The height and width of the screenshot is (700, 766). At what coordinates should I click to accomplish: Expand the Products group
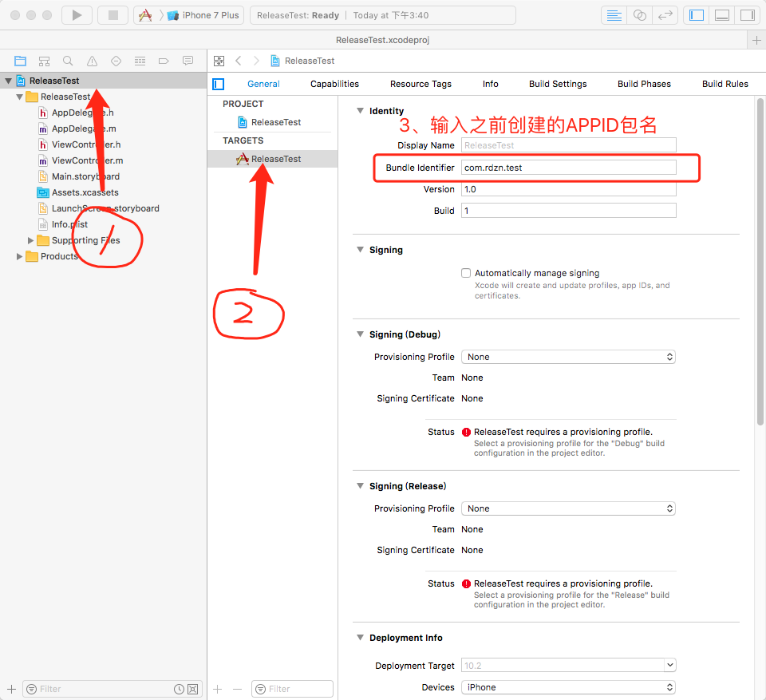point(19,256)
